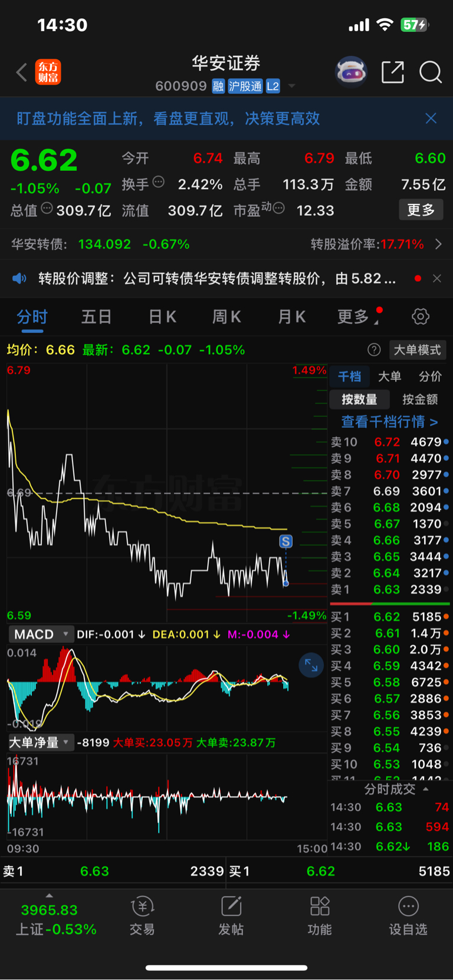
Task: Select 卖5 row at 6.67
Action: coord(389,524)
